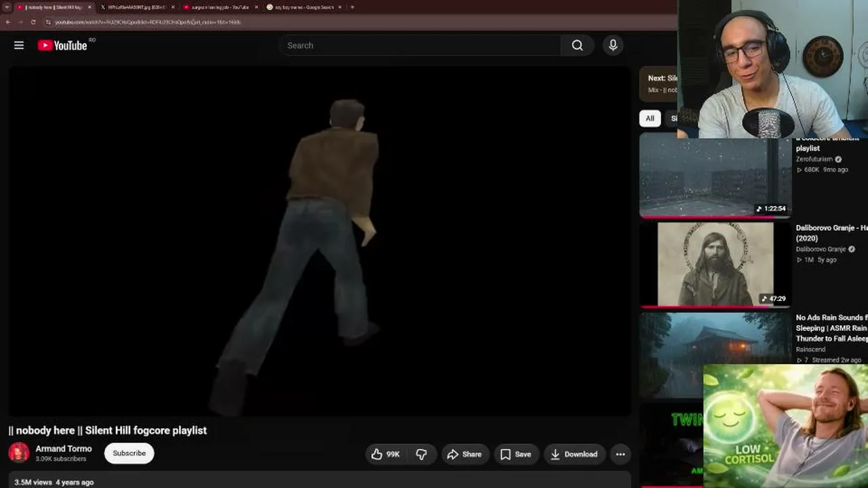Share the Silent Hill fogcore video
The height and width of the screenshot is (488, 868).
tap(465, 454)
